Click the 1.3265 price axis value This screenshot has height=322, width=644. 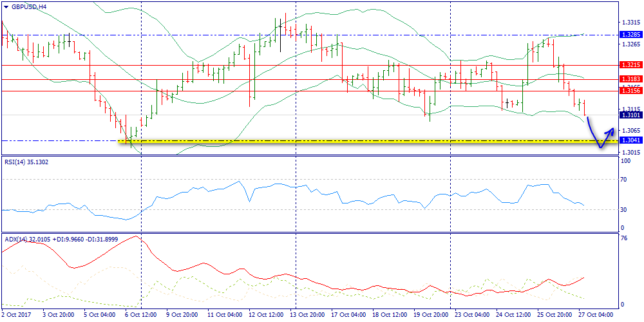coord(630,44)
